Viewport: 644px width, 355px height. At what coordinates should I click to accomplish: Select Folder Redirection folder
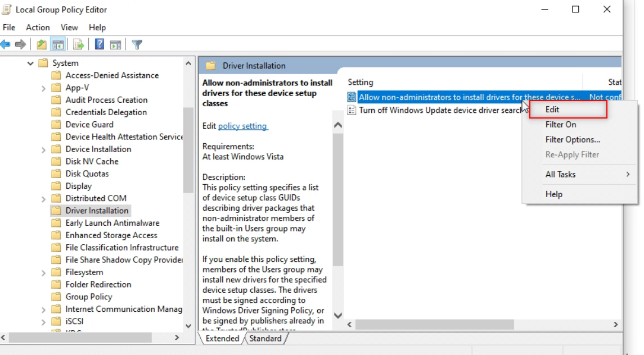coord(98,284)
